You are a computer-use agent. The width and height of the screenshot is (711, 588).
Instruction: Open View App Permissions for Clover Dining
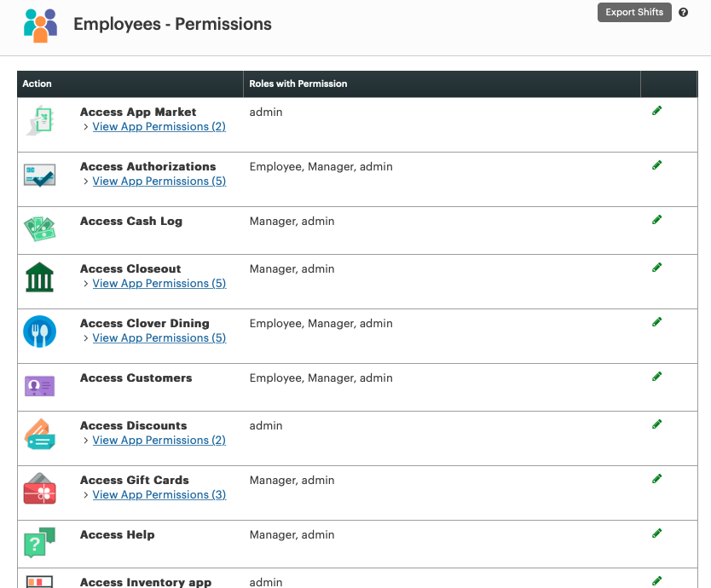(x=159, y=337)
